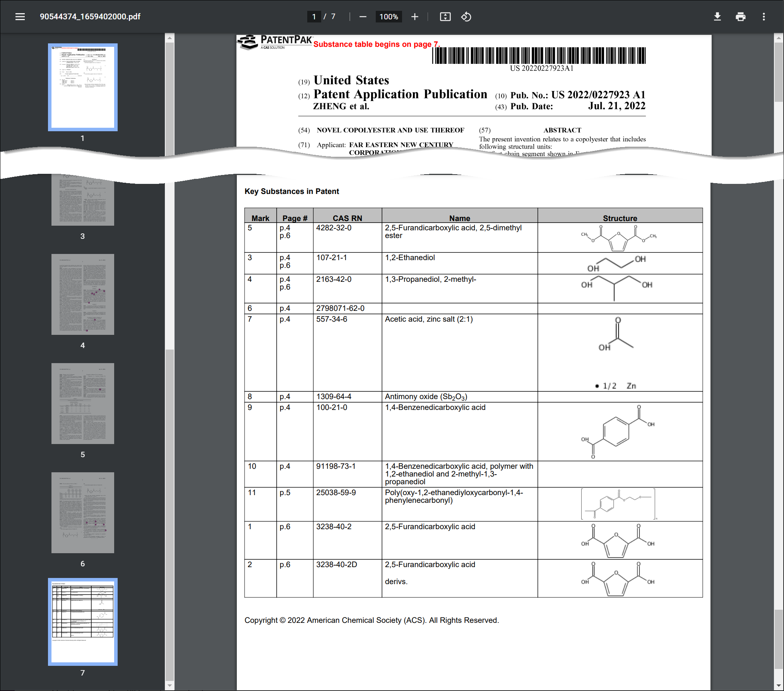Image resolution: width=784 pixels, height=691 pixels.
Task: Select page 1 thumbnail
Action: (83, 87)
